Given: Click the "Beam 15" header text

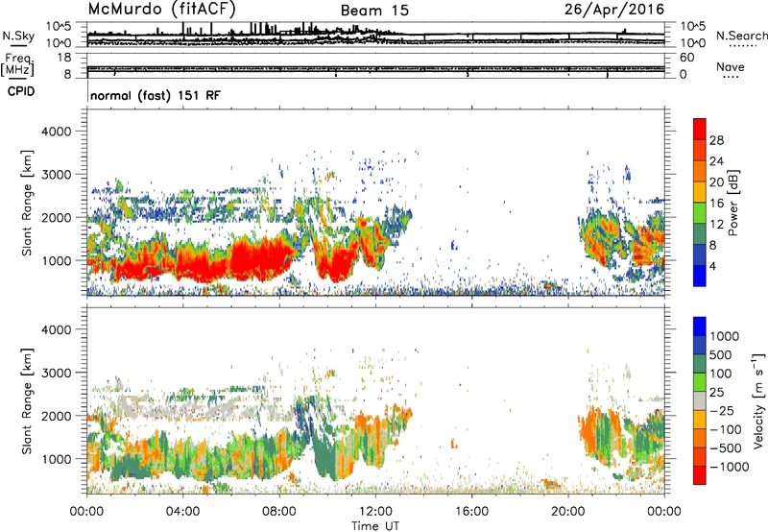Looking at the screenshot, I should (x=374, y=11).
